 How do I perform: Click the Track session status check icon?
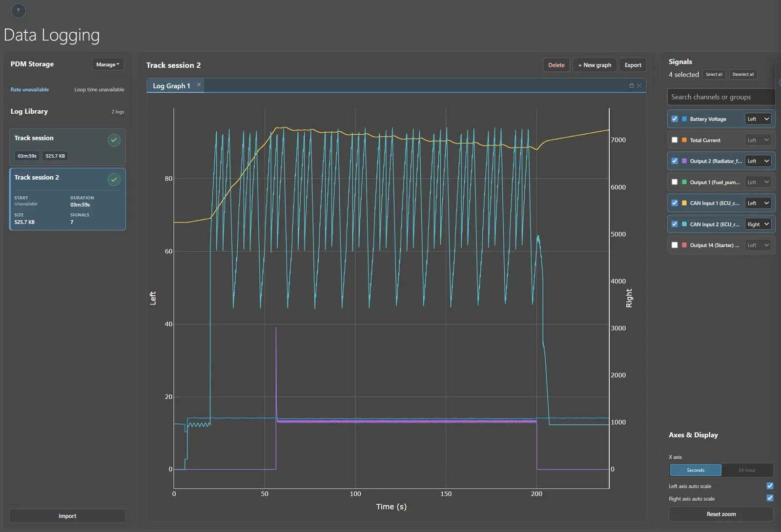click(x=114, y=140)
